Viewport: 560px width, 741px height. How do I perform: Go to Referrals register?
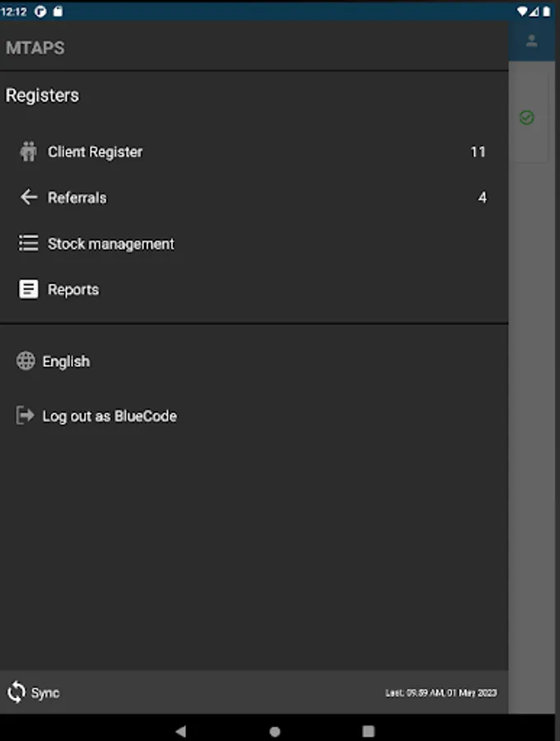coord(77,198)
